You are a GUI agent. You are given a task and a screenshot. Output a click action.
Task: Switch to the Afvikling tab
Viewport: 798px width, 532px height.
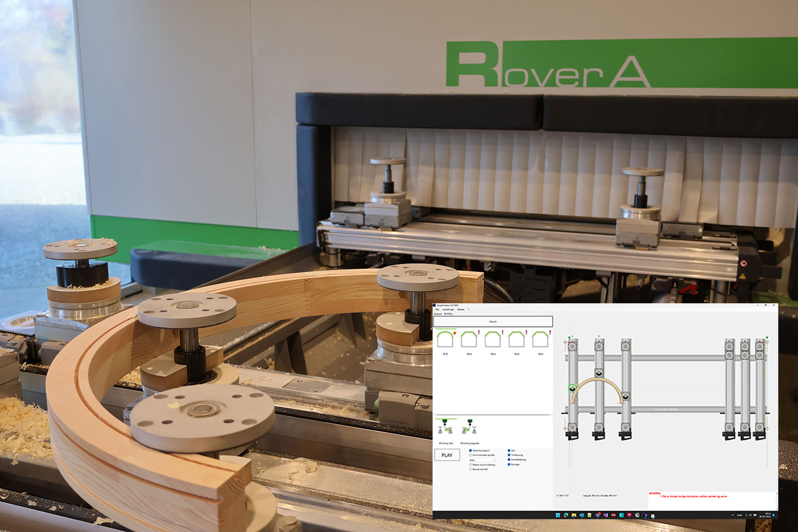(448, 314)
